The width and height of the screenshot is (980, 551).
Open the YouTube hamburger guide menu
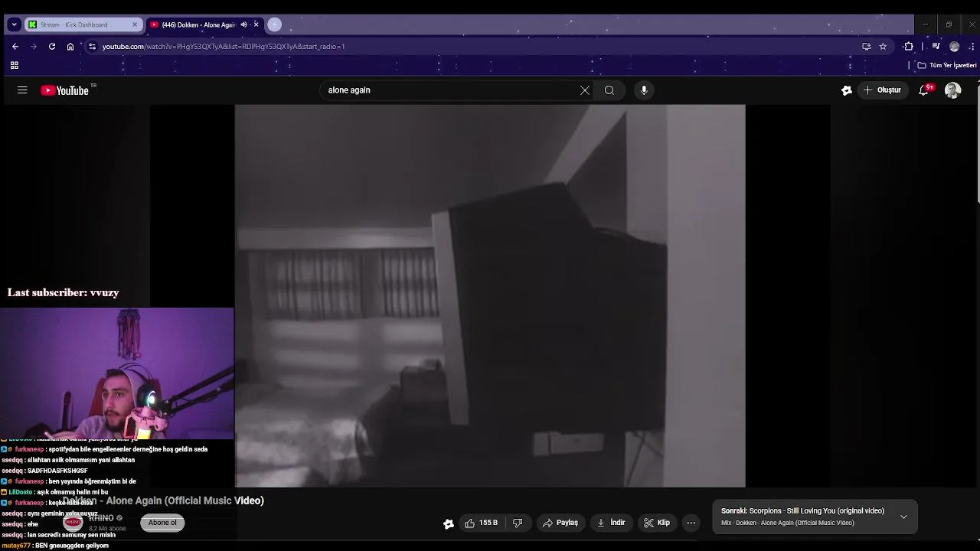pos(22,90)
